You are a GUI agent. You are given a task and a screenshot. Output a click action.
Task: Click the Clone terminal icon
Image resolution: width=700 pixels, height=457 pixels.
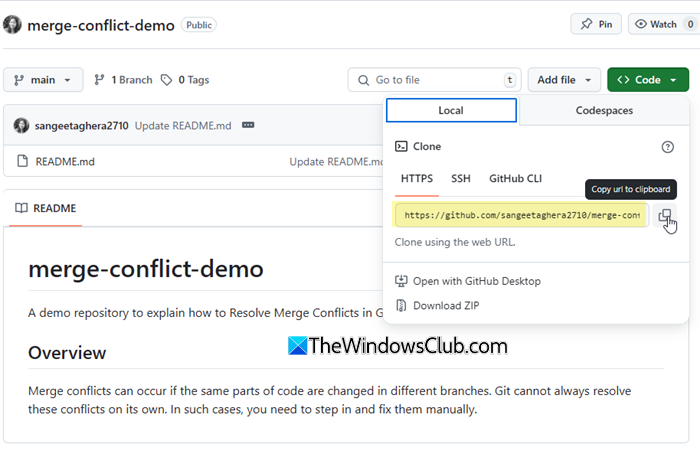(401, 146)
